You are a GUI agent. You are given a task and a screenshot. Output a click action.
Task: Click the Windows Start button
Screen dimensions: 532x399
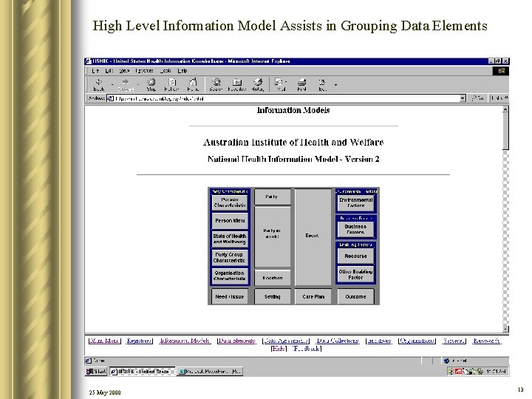96,372
